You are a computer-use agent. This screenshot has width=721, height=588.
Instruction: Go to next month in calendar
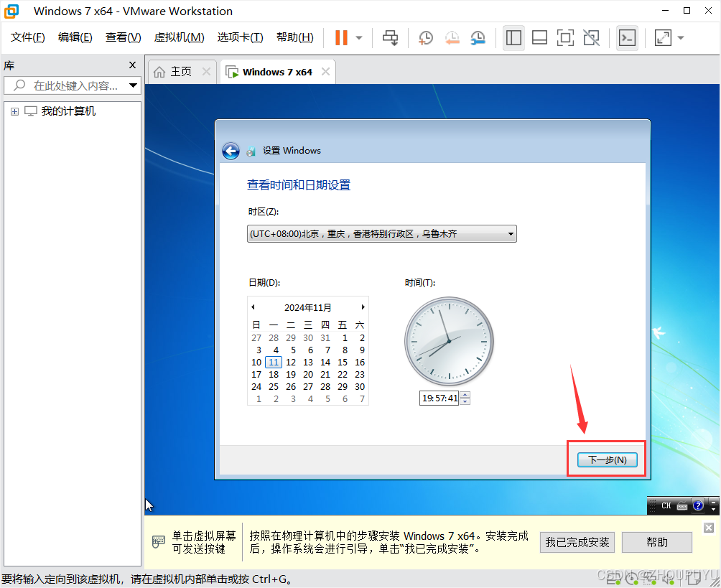pyautogui.click(x=363, y=307)
